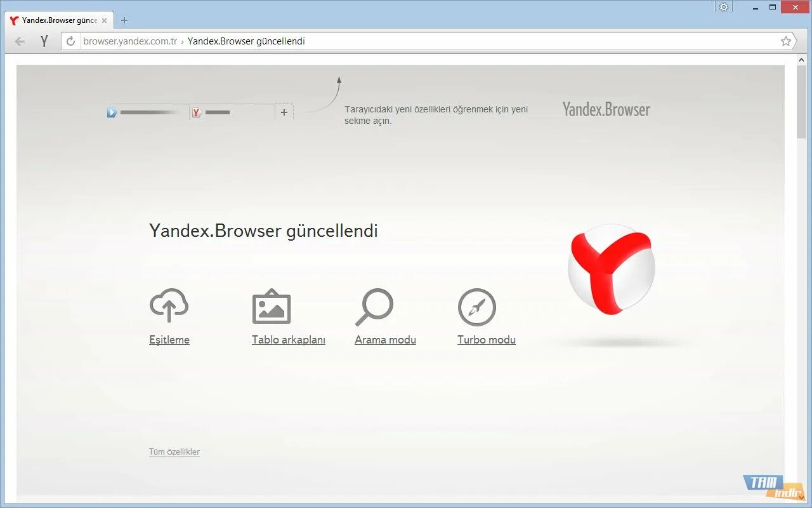Click the large Yandex ball logo

click(610, 269)
